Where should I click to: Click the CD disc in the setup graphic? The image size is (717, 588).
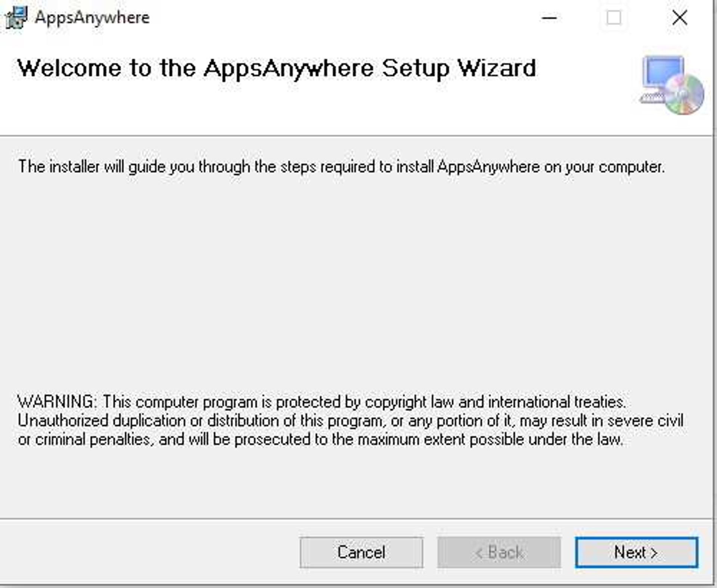point(684,95)
